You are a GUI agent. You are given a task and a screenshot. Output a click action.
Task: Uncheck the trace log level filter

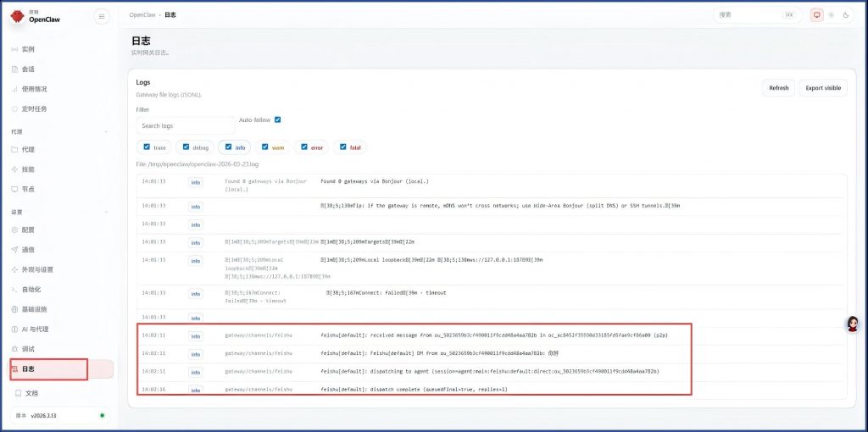147,147
